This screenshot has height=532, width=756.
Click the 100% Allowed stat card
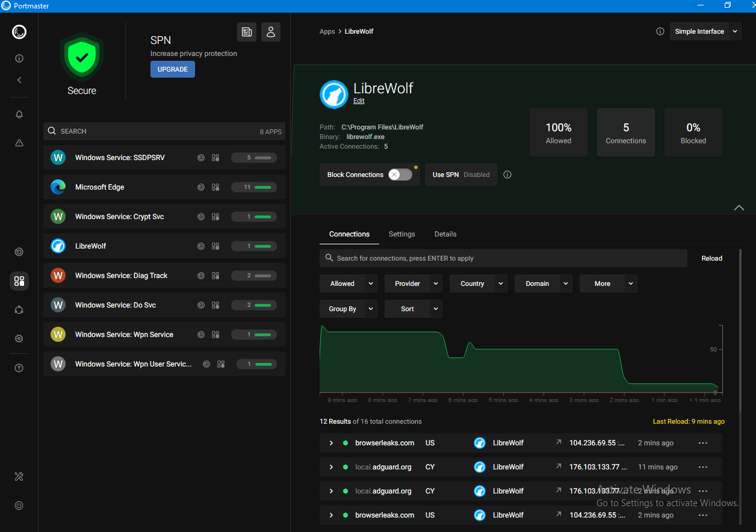click(559, 132)
